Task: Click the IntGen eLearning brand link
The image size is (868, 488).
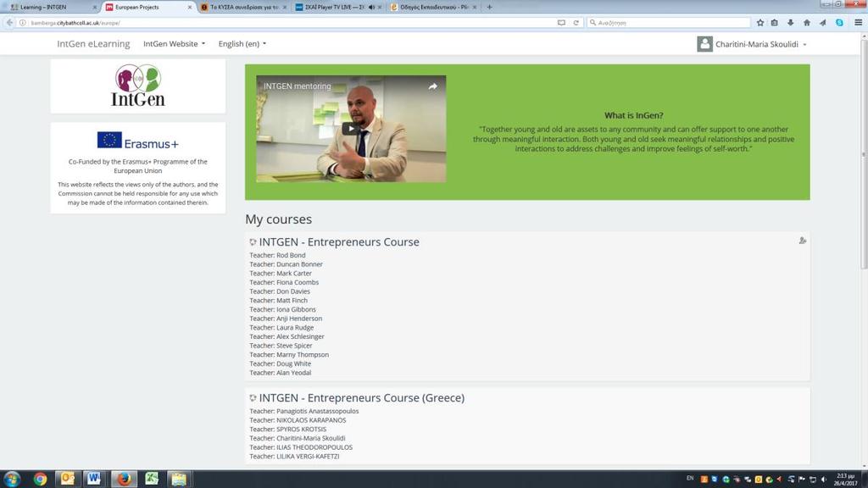Action: click(93, 44)
